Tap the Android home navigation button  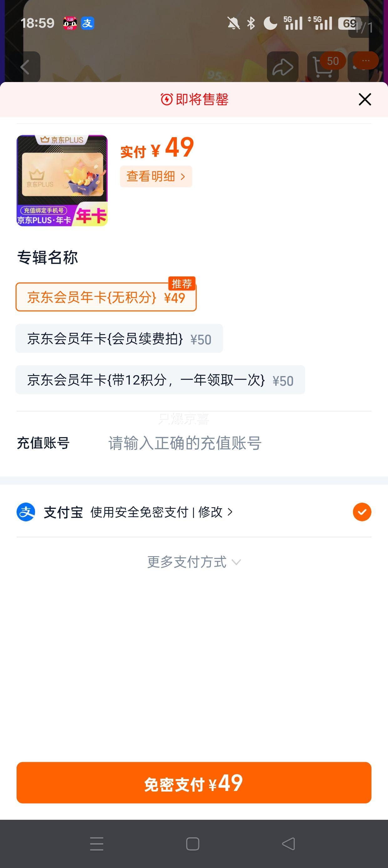point(193,844)
